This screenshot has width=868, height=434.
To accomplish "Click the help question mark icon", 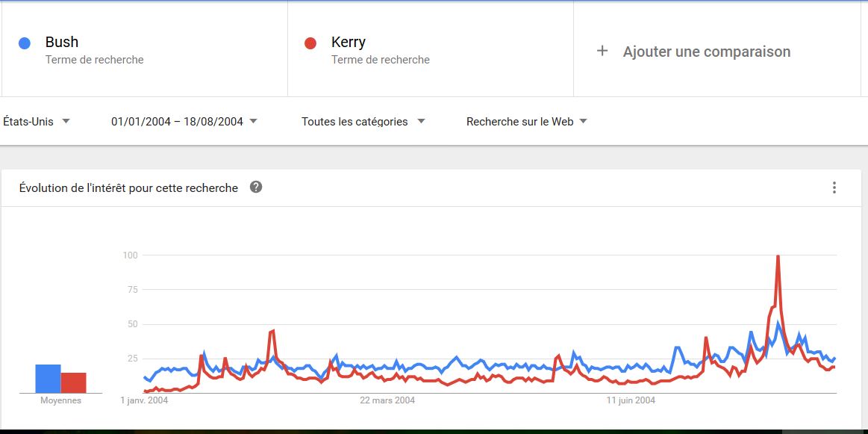I will coord(256,187).
